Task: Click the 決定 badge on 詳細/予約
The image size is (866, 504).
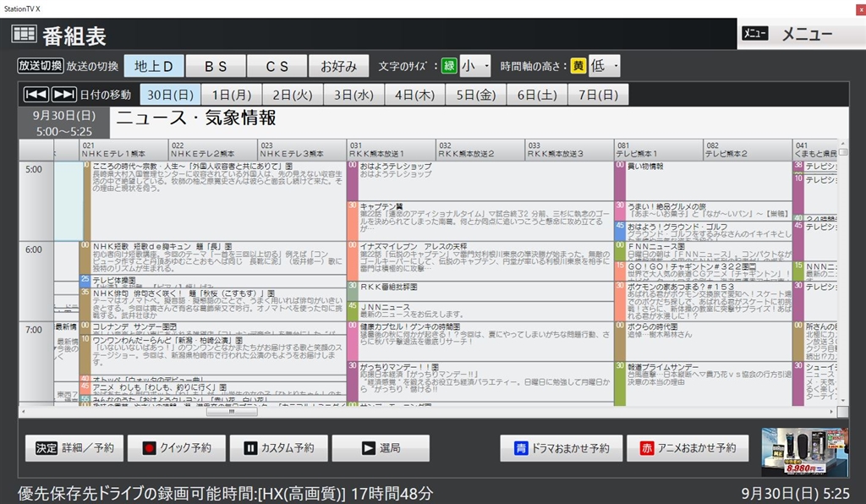Action: (47, 447)
